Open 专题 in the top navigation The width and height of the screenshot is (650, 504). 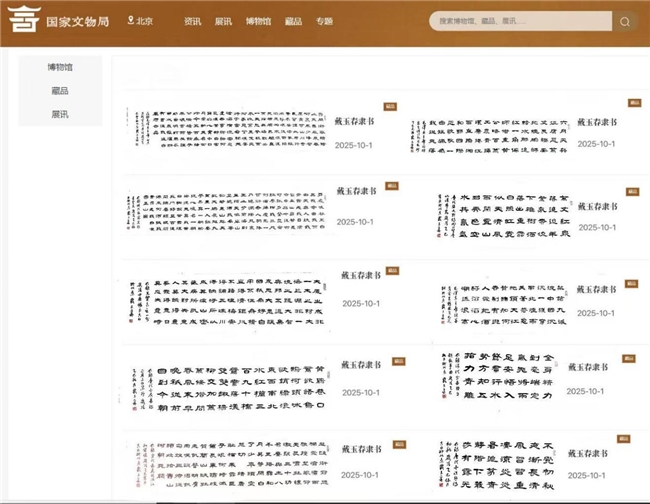point(323,21)
